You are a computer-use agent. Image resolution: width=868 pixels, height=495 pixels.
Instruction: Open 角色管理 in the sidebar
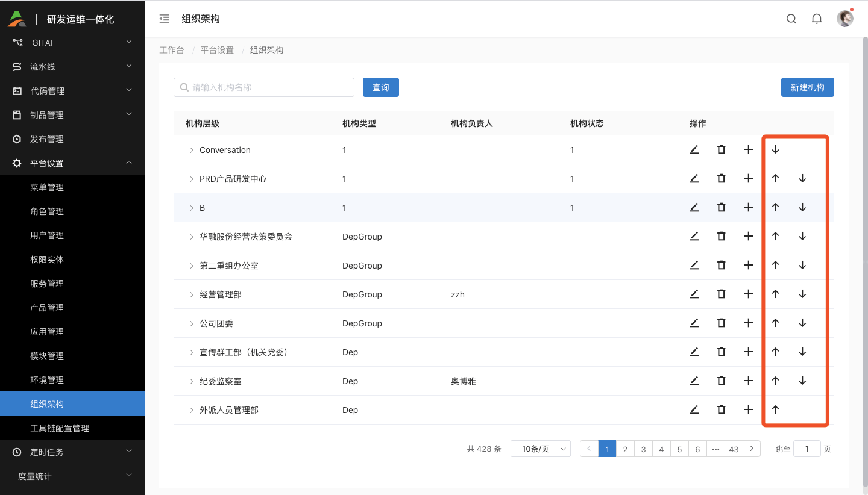coord(72,211)
